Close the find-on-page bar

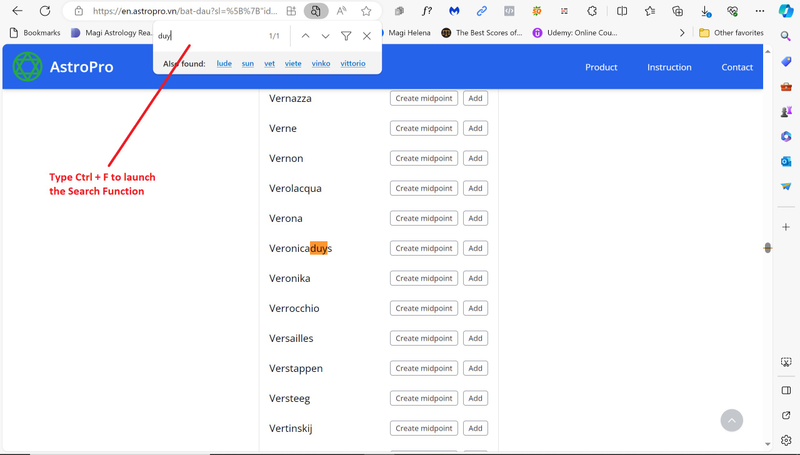(x=367, y=36)
